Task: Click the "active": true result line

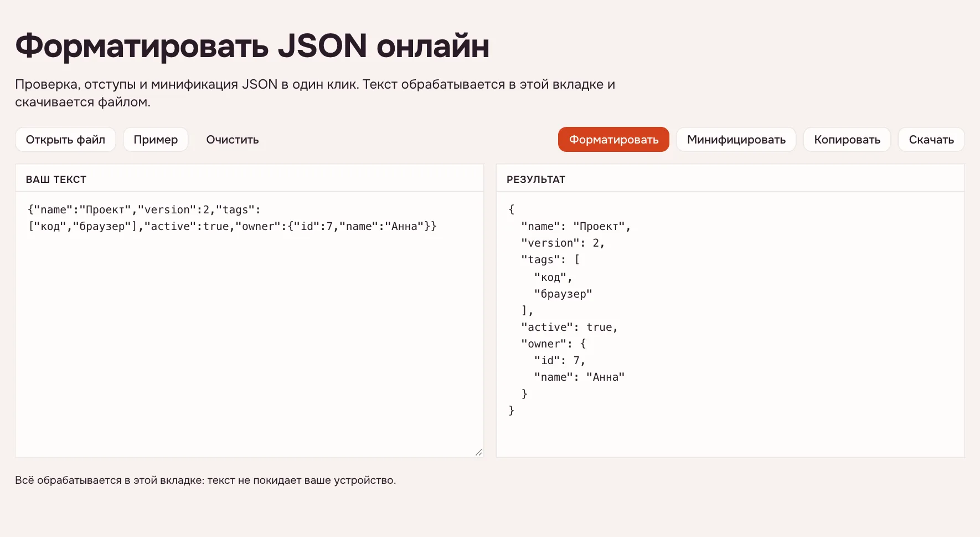Action: [x=569, y=327]
